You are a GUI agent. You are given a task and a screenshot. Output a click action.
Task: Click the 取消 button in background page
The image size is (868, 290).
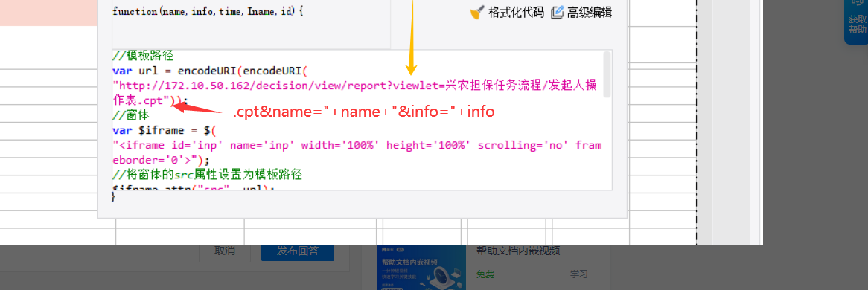click(x=224, y=251)
